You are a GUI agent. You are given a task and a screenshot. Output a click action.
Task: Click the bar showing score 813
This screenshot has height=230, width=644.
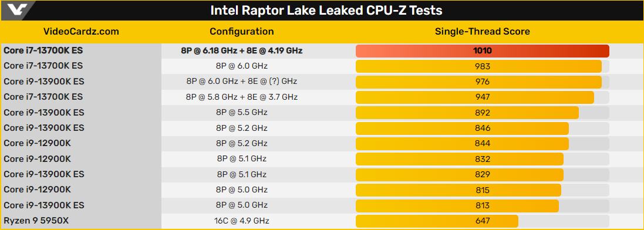coord(457,205)
